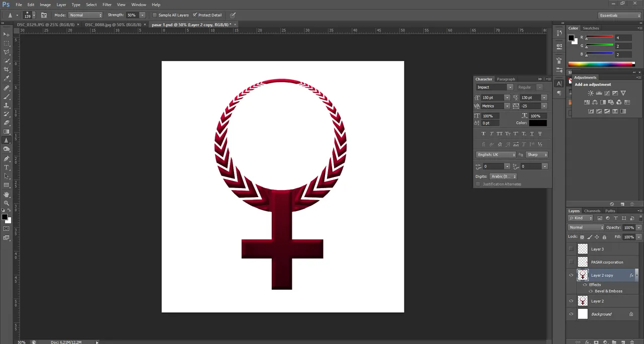Select the Eraser tool
This screenshot has width=644, height=344.
(x=7, y=123)
